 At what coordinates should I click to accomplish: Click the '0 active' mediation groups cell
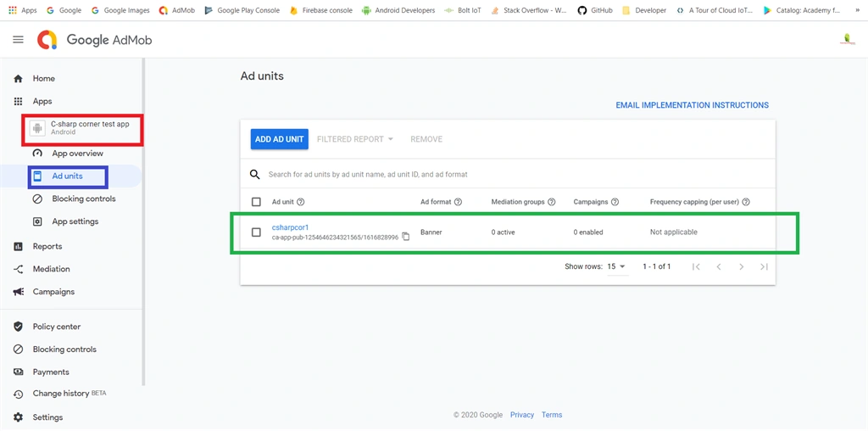tap(504, 232)
